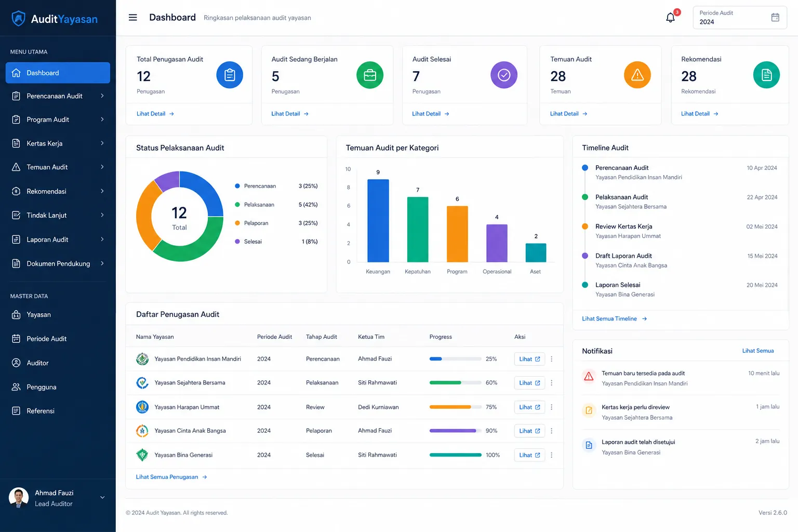Image resolution: width=798 pixels, height=532 pixels.
Task: Open the notifications bell icon
Action: (671, 18)
